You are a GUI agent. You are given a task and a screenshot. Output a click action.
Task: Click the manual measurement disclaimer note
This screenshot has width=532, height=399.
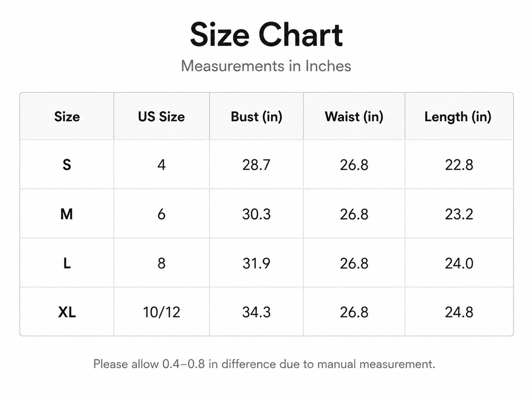pyautogui.click(x=265, y=364)
